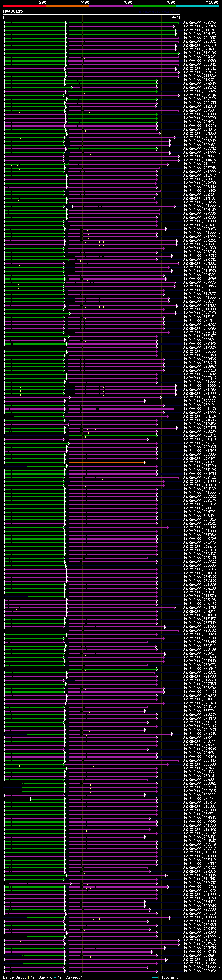The height and width of the screenshot is (980, 222).
Task: Click the purple ~60% legend color segment
Action: point(111,7)
